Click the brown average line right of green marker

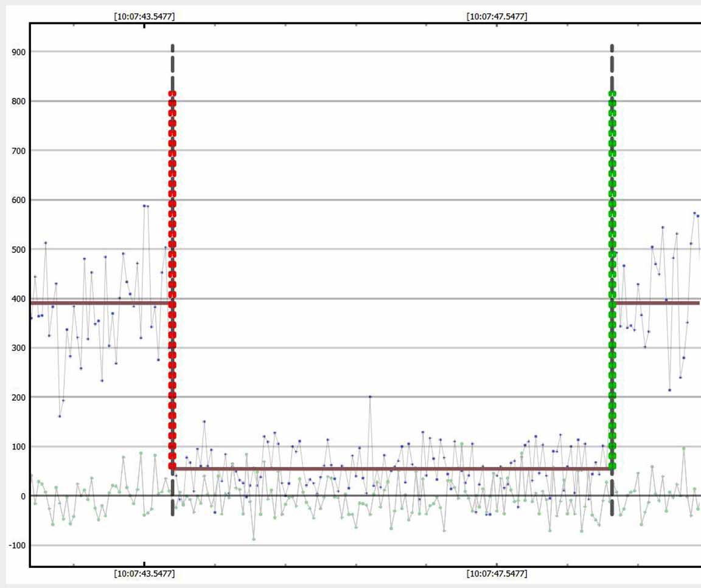pyautogui.click(x=658, y=303)
